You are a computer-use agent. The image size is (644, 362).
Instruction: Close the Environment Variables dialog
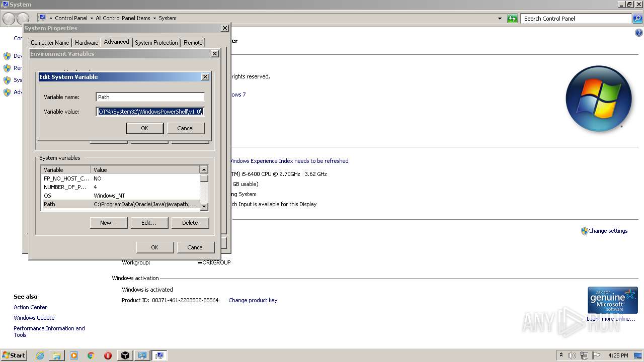214,54
